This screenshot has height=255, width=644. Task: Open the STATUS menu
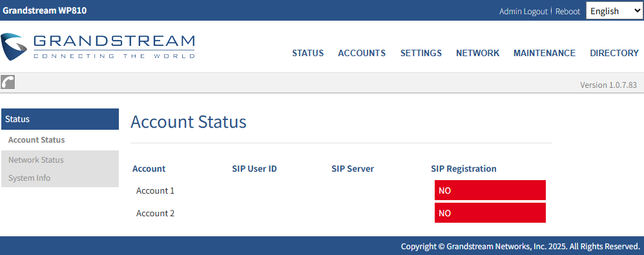[307, 53]
